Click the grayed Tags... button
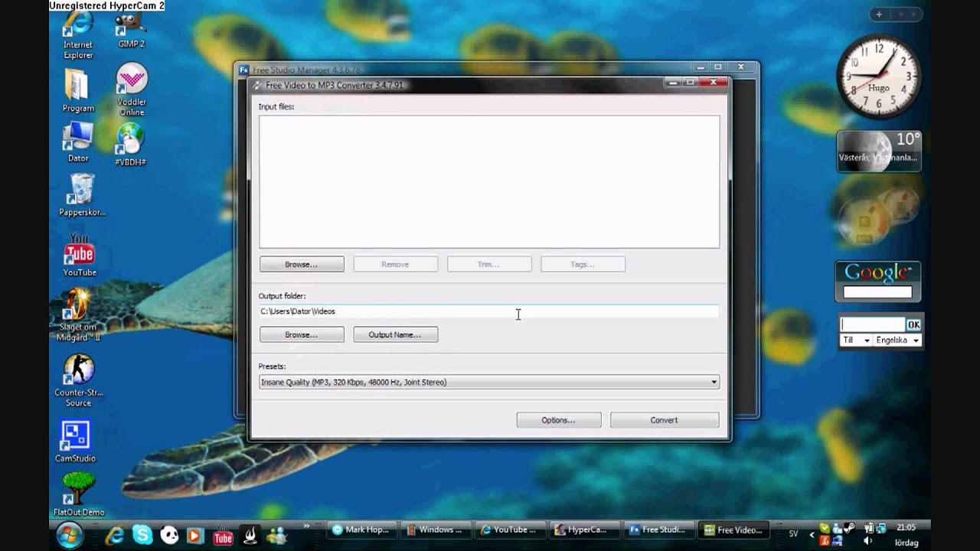980x551 pixels. [583, 264]
